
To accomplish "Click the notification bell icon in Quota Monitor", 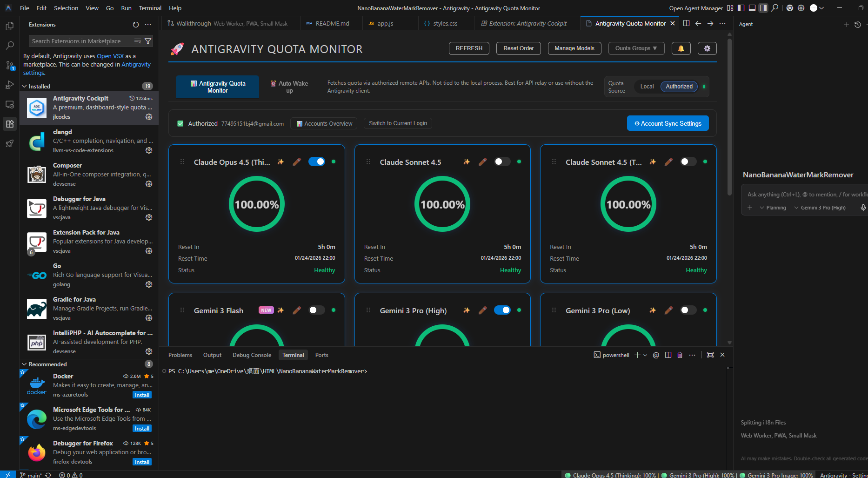I will click(681, 48).
